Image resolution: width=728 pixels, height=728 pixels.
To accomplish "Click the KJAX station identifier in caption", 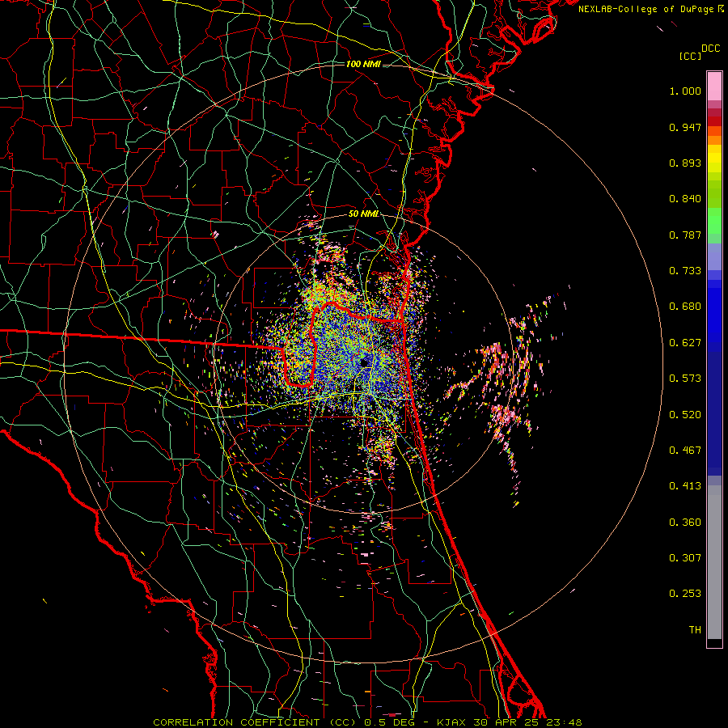I will click(x=453, y=722).
